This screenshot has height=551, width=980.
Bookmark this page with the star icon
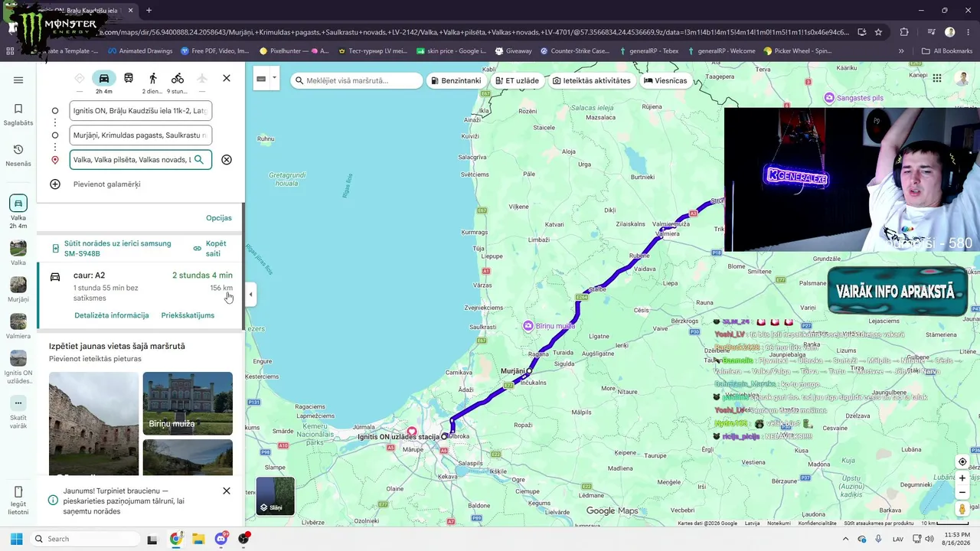click(878, 32)
